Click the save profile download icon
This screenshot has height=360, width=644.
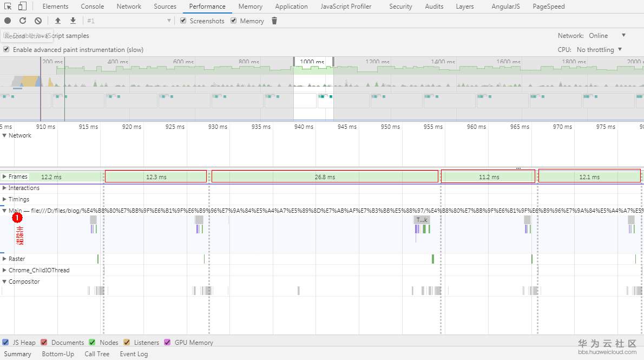click(x=73, y=21)
